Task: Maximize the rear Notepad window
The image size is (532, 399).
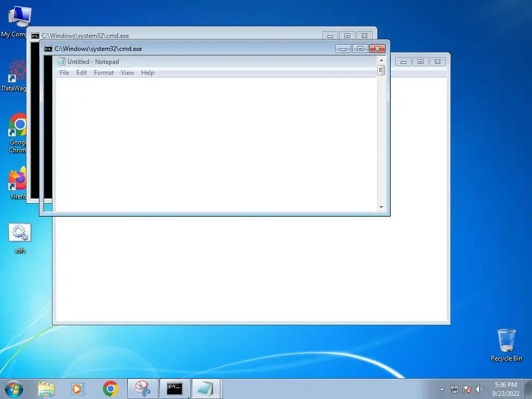Action: (x=420, y=62)
